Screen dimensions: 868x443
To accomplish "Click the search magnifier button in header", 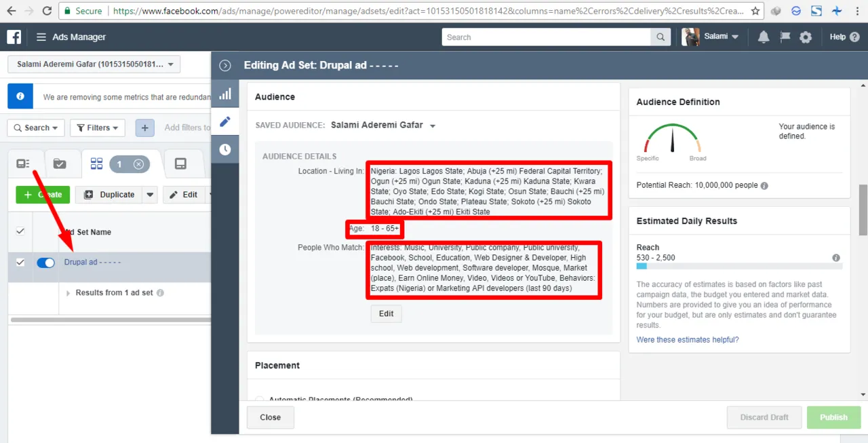I will [660, 37].
